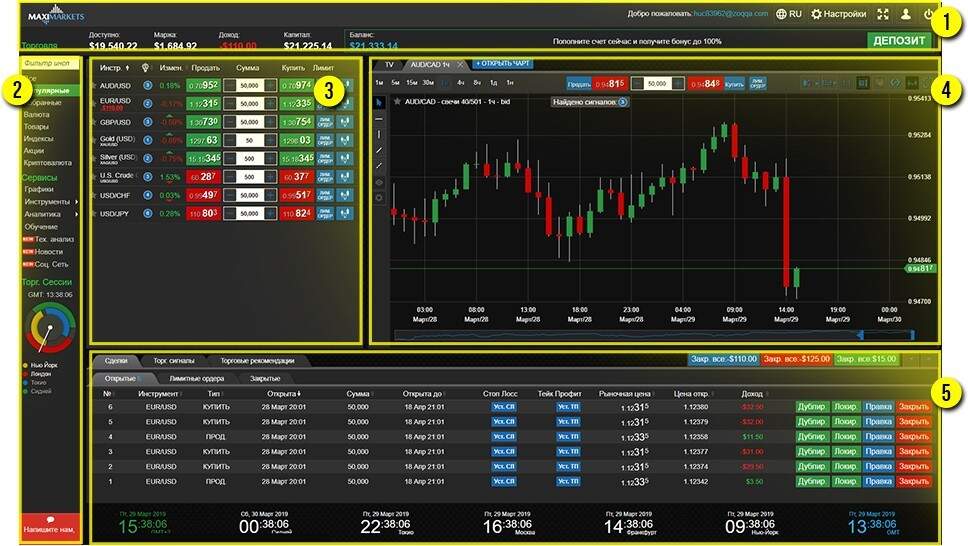Switch to the Торг. сигналы tab
The width and height of the screenshot is (968, 546).
click(x=169, y=360)
